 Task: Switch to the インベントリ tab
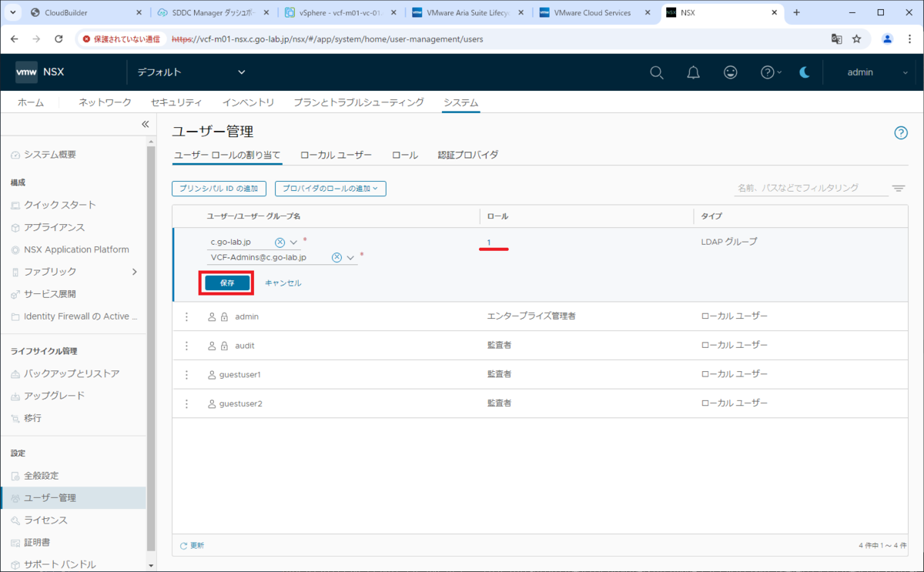(x=248, y=102)
